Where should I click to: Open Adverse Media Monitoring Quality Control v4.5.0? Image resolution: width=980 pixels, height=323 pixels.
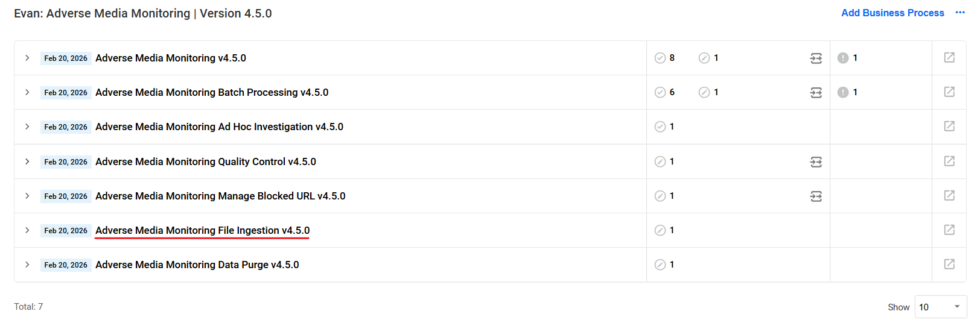pyautogui.click(x=206, y=161)
